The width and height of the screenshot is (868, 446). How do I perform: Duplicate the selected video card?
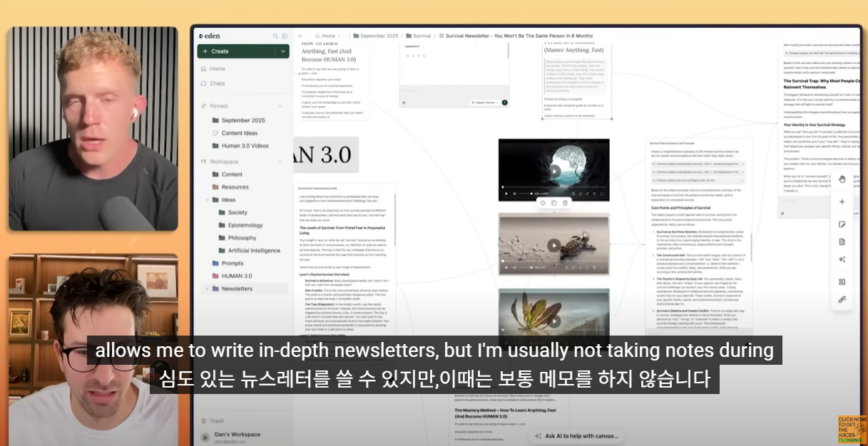554,203
